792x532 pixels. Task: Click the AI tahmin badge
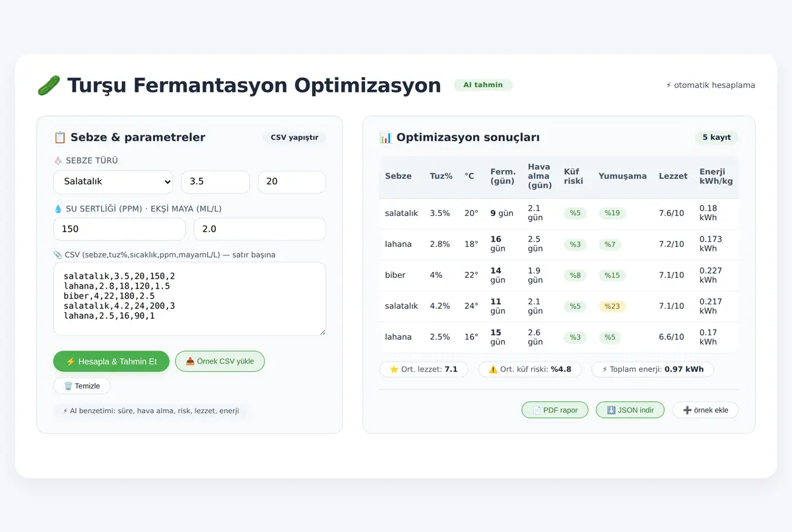click(x=483, y=85)
